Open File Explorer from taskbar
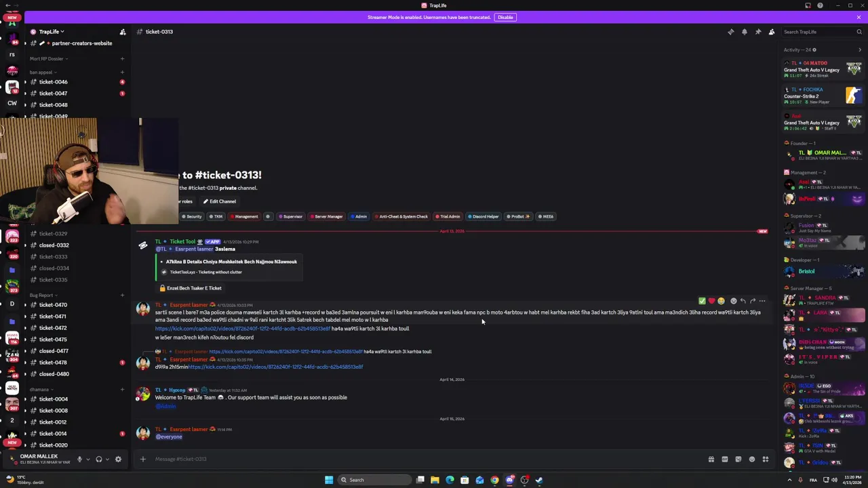Viewport: 868px width, 488px height. click(x=435, y=480)
